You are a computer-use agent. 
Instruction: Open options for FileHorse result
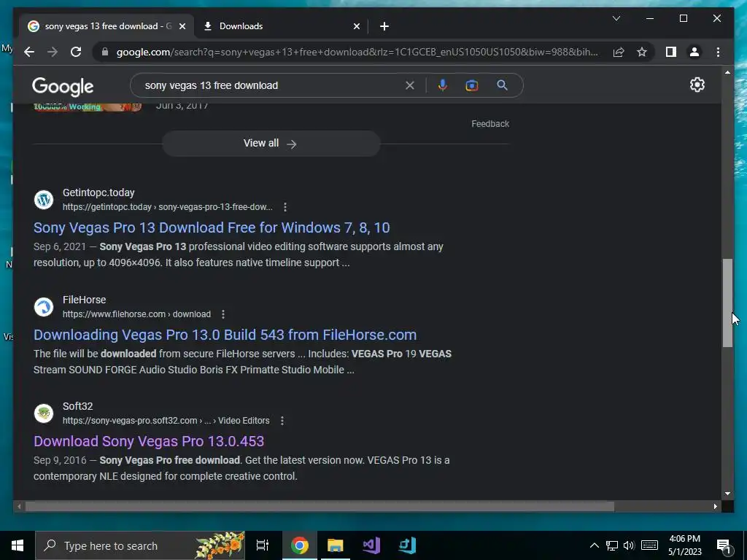tap(223, 314)
